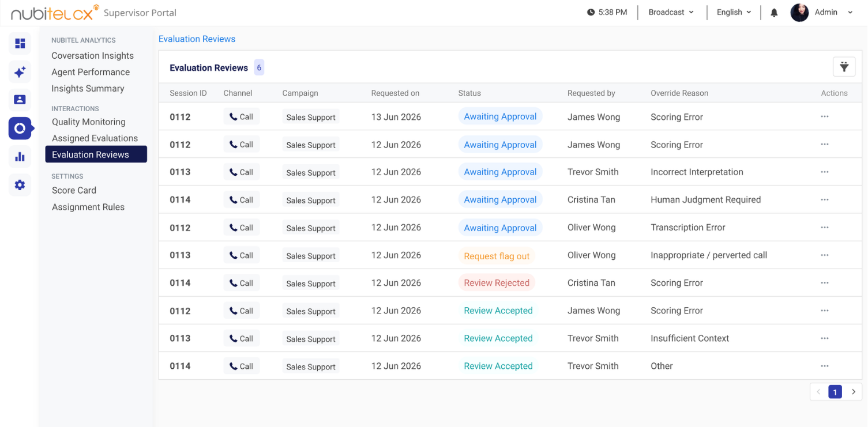Open Insights Summary menu item
Image resolution: width=868 pixels, height=427 pixels.
[x=88, y=88]
